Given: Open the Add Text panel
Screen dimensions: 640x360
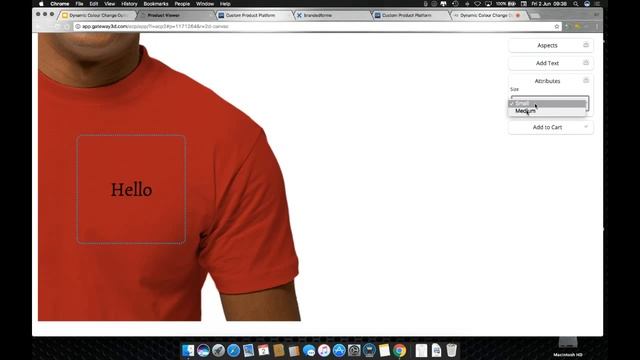Looking at the screenshot, I should coord(550,63).
